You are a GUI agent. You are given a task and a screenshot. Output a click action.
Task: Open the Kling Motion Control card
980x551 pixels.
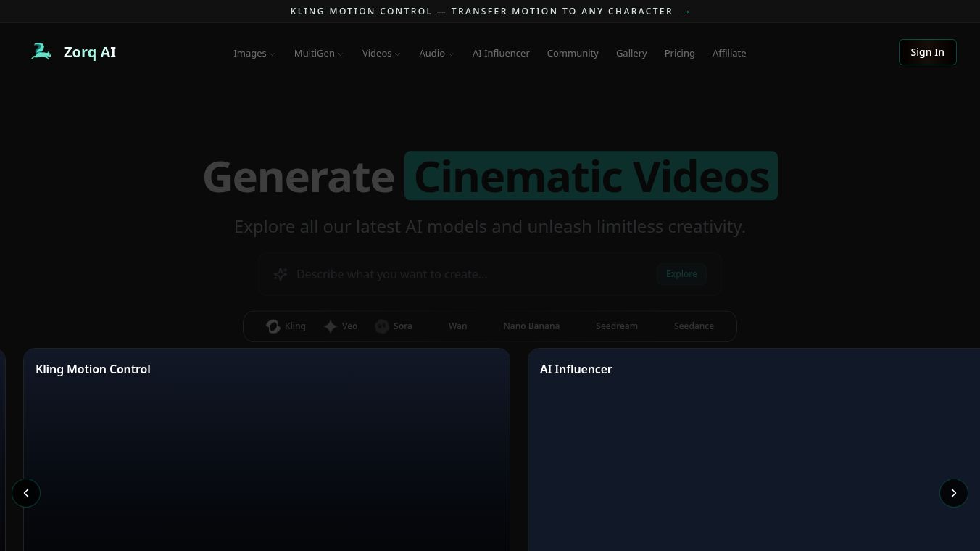pyautogui.click(x=267, y=449)
